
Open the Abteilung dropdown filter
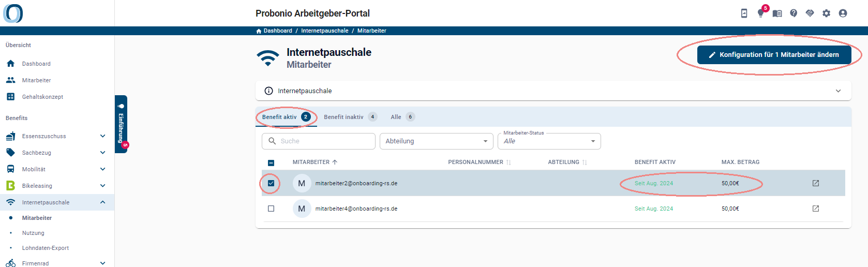(x=437, y=141)
